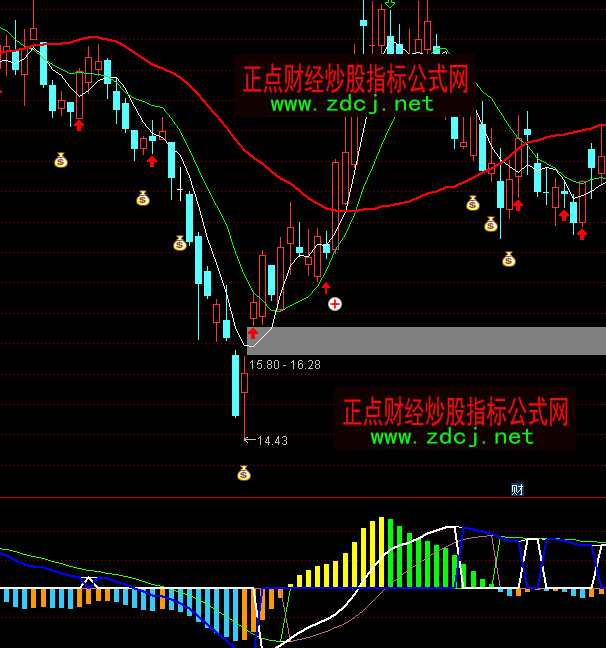The height and width of the screenshot is (648, 606).
Task: Click the rightmost money bag signal icon
Action: coord(509,260)
